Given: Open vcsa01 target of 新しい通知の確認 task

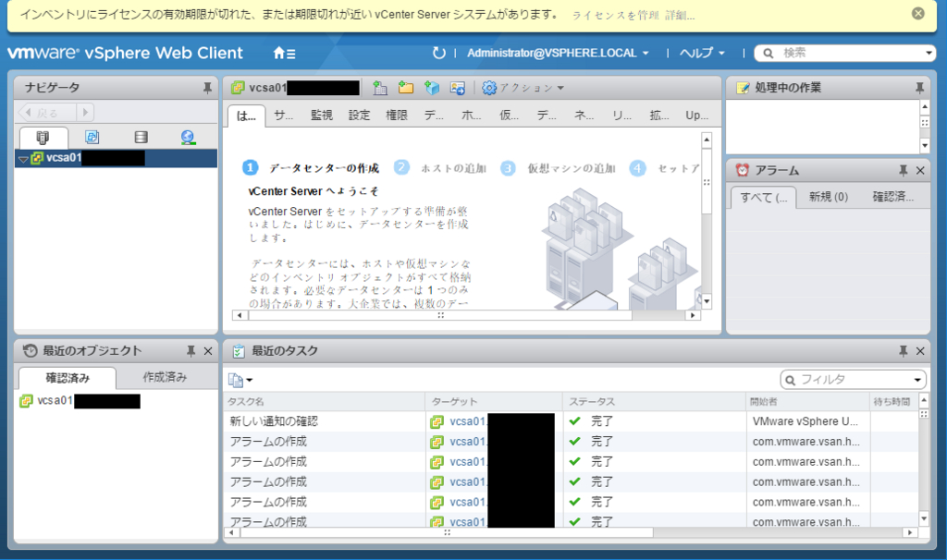Looking at the screenshot, I should pos(467,421).
